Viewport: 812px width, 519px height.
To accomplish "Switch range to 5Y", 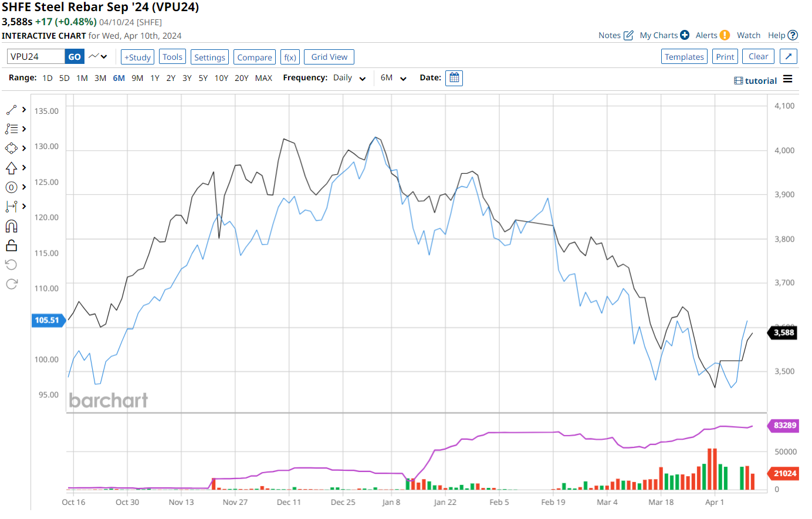I will (203, 78).
